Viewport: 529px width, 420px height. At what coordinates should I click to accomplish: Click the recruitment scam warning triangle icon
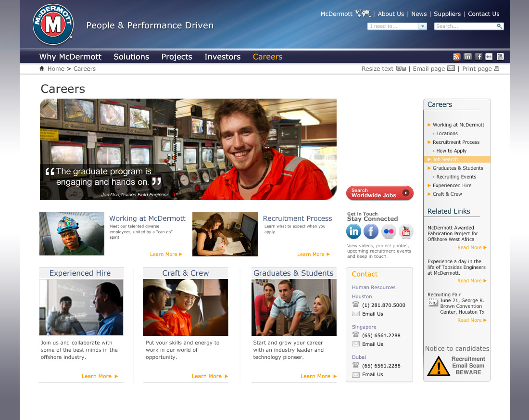point(438,366)
